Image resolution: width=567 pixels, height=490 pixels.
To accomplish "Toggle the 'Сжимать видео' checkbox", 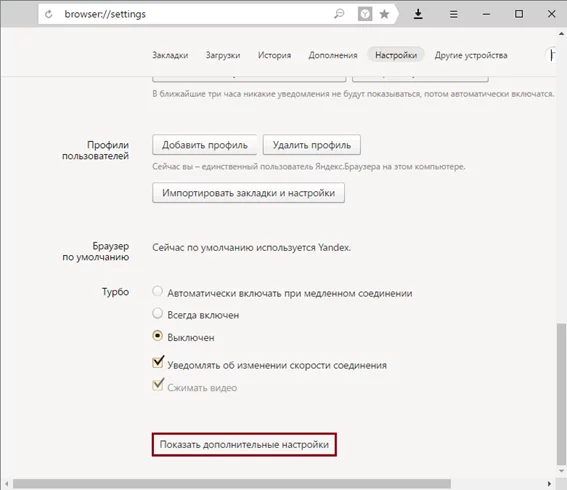I will tap(158, 384).
